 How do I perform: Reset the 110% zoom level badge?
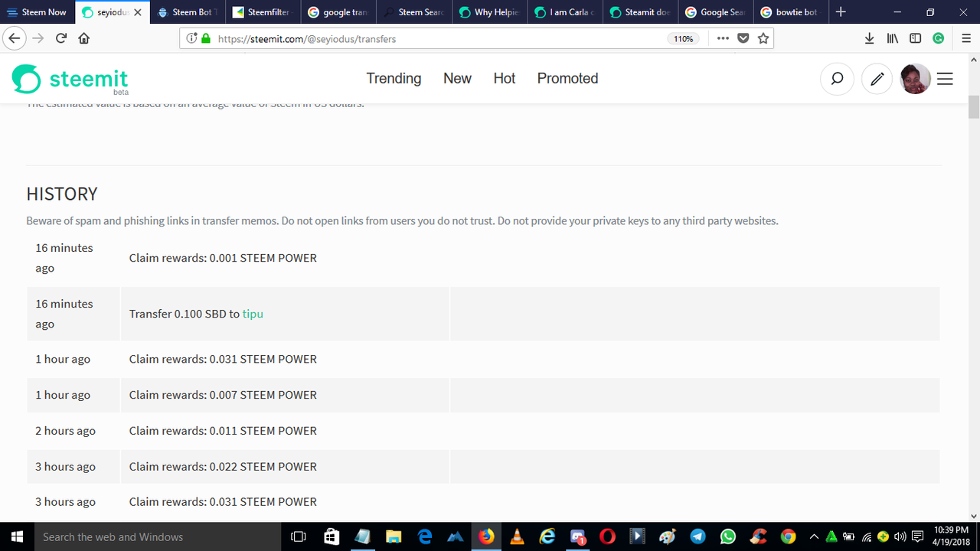click(683, 38)
